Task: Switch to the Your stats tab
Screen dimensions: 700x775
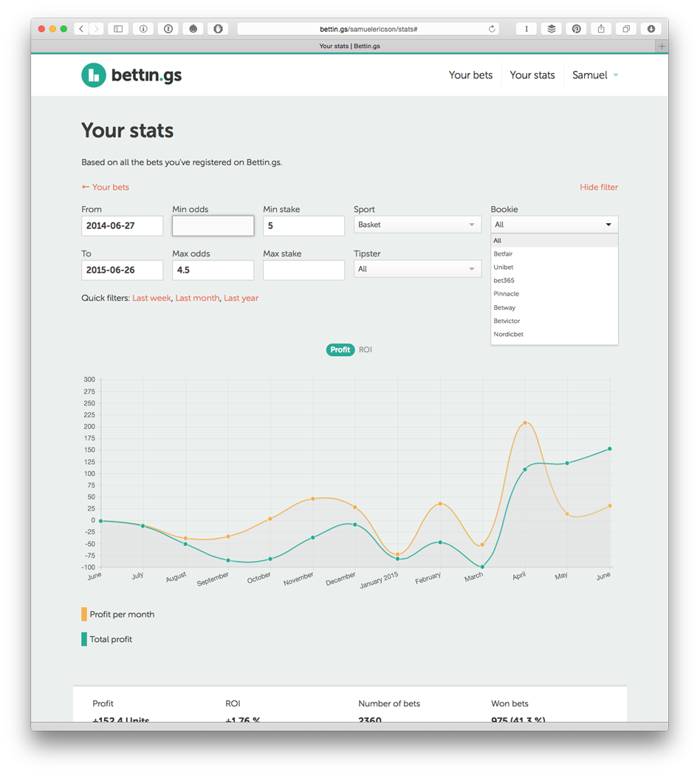Action: point(532,75)
